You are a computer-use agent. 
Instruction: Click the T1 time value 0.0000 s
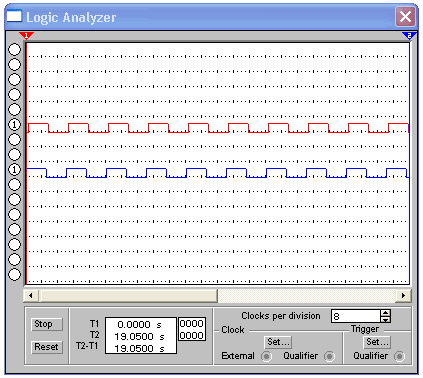pos(139,324)
